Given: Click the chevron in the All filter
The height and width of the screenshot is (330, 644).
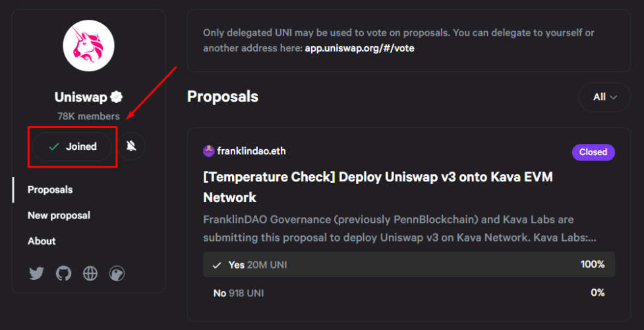Looking at the screenshot, I should click(614, 98).
